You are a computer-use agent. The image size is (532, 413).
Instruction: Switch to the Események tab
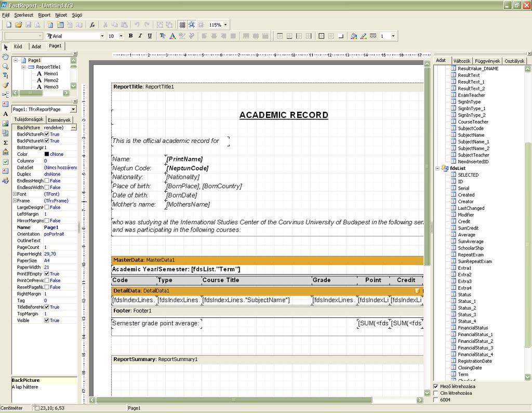click(x=59, y=120)
